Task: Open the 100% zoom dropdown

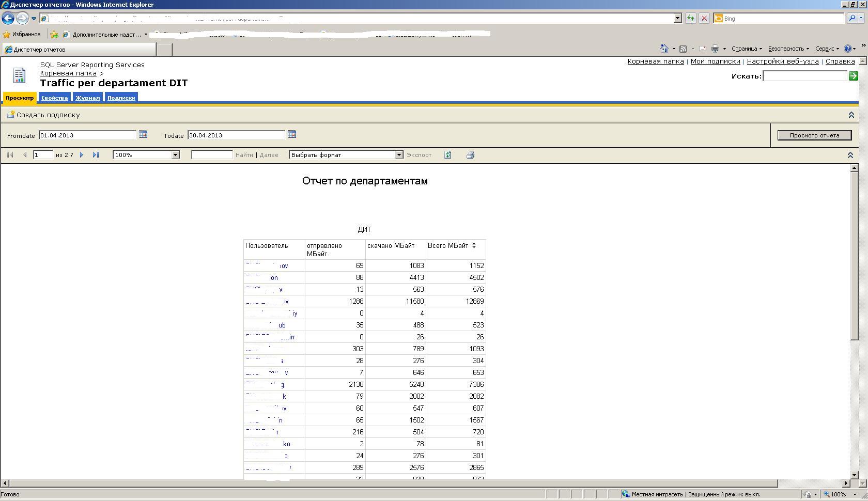Action: [x=175, y=154]
